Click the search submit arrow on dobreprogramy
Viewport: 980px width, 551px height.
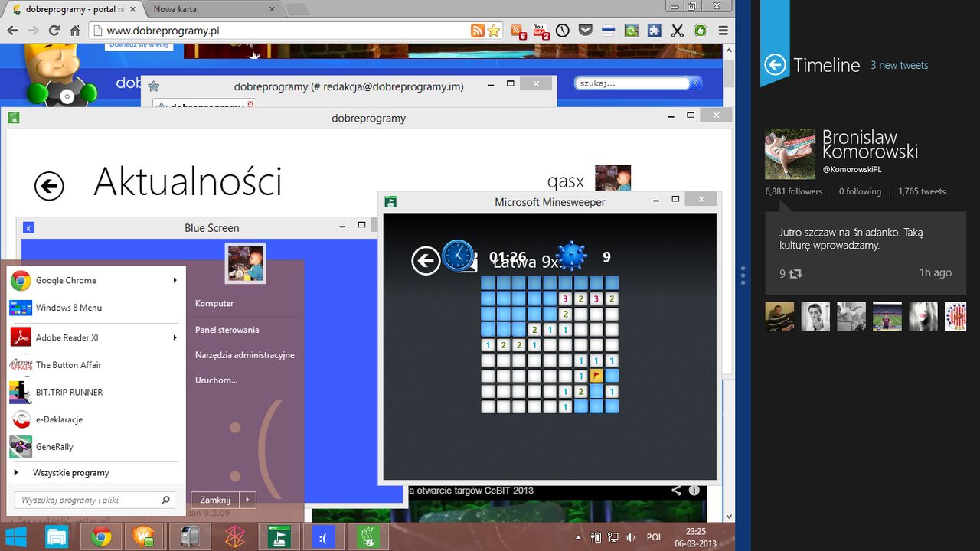pyautogui.click(x=695, y=83)
